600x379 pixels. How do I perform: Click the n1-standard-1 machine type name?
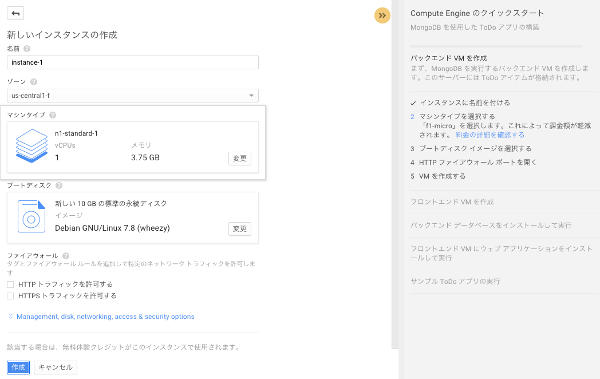pyautogui.click(x=76, y=133)
